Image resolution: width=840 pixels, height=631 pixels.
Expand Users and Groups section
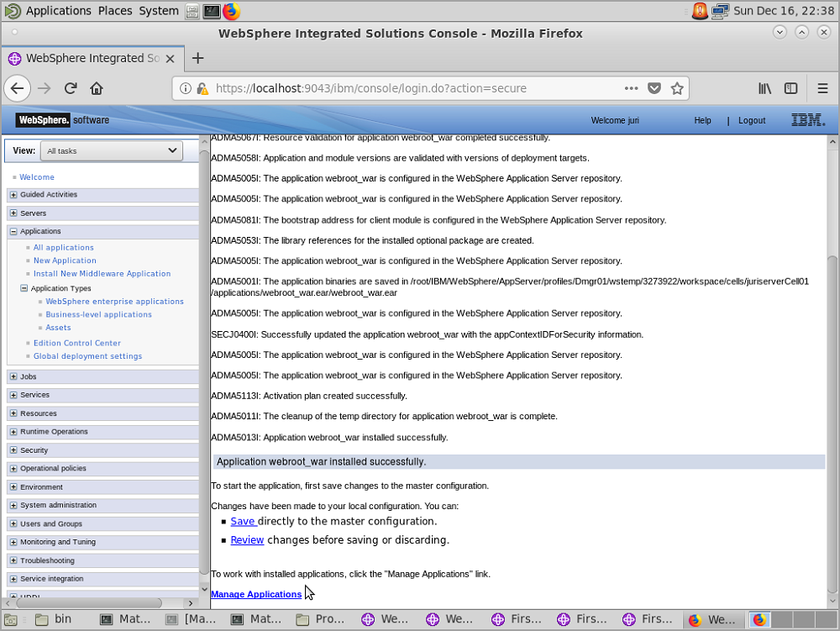(x=13, y=523)
